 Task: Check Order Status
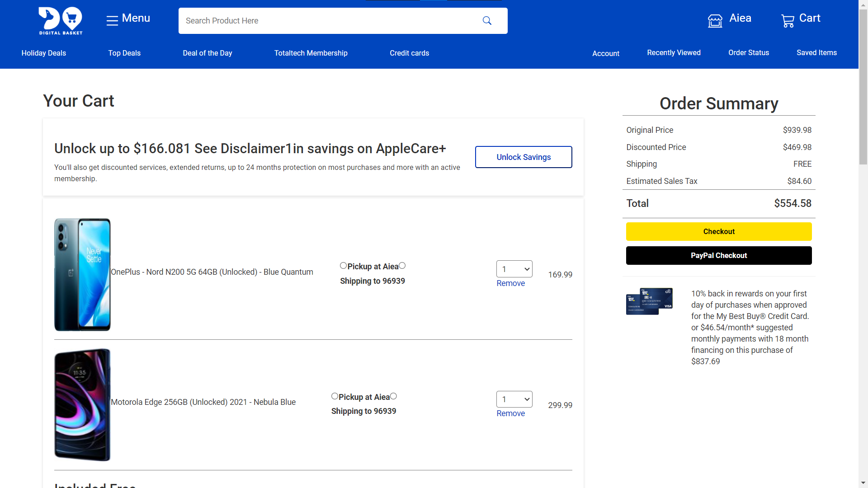pos(749,52)
